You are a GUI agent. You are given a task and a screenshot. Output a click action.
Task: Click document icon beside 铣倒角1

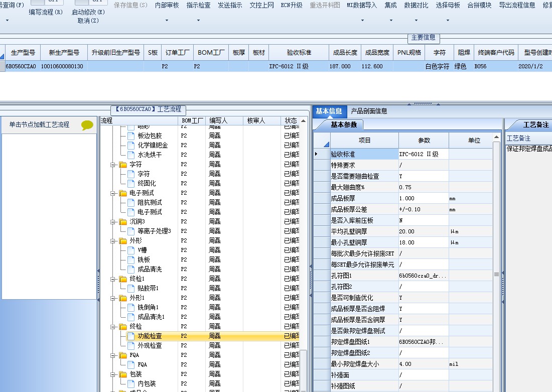point(131,307)
